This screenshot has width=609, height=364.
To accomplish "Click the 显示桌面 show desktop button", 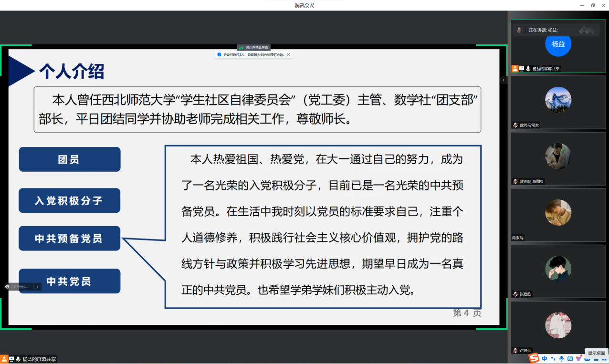I will 596,353.
